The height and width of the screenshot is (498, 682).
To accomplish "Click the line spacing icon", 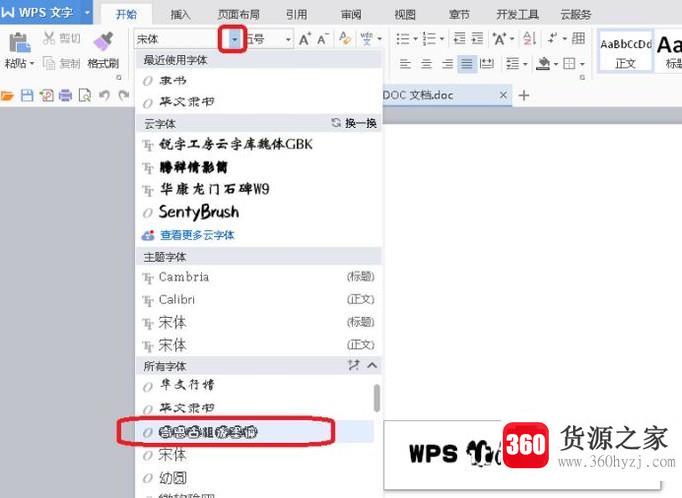I will [513, 64].
